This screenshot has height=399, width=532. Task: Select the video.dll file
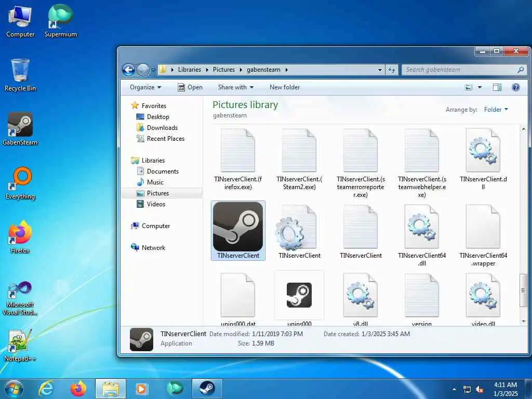coord(483,299)
